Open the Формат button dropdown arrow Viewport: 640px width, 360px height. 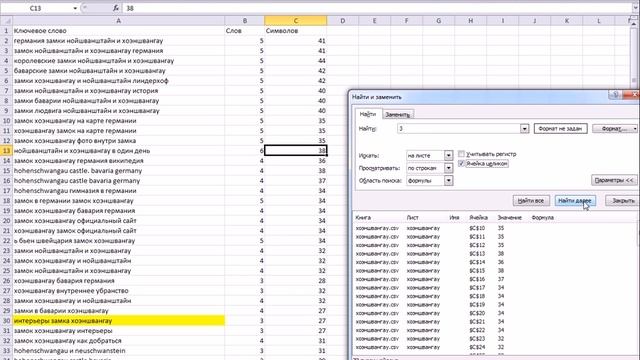[635, 129]
